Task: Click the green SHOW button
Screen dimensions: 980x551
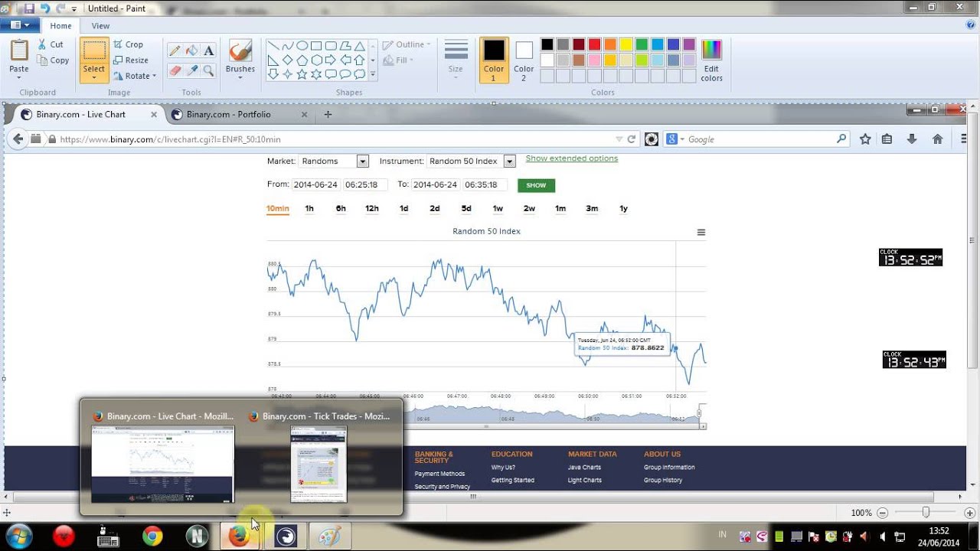Action: point(536,185)
